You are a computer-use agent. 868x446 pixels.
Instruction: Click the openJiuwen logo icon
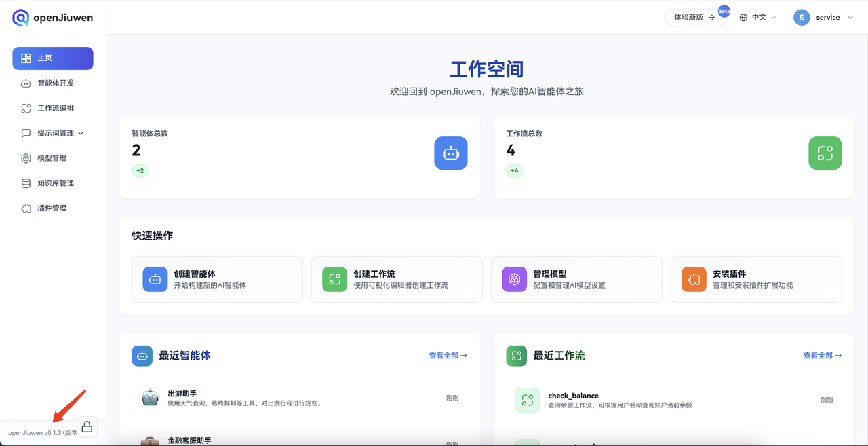point(21,18)
